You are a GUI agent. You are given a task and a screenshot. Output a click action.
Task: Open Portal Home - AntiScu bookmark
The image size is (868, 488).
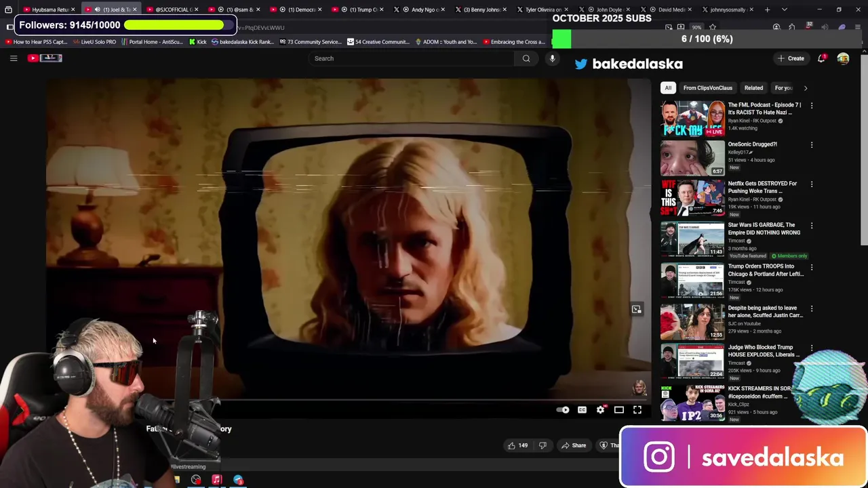[152, 42]
